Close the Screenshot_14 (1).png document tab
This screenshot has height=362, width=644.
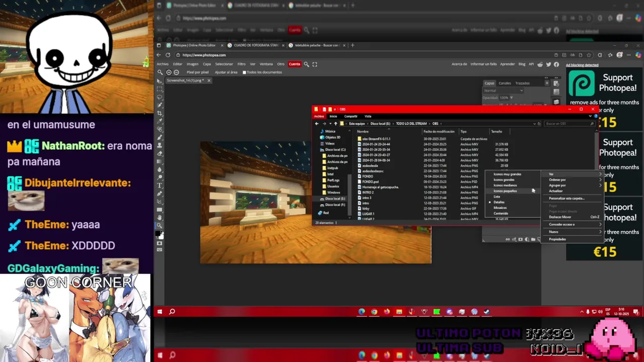[x=209, y=80]
